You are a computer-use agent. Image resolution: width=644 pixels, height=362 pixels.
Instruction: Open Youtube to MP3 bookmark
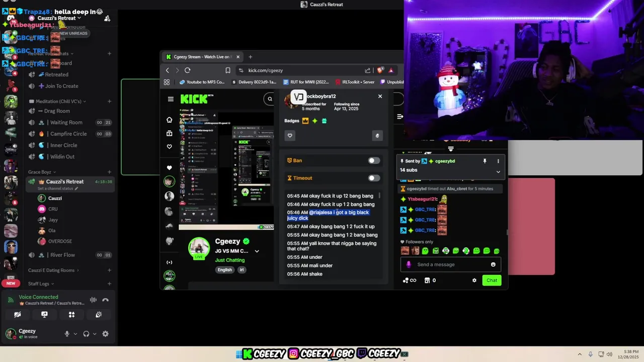202,82
